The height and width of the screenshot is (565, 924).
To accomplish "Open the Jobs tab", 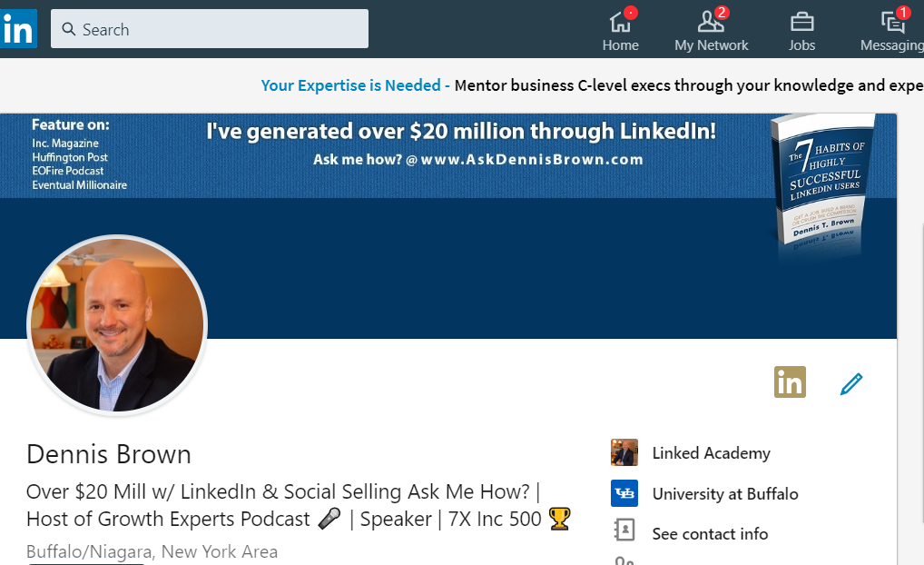I will (x=802, y=29).
